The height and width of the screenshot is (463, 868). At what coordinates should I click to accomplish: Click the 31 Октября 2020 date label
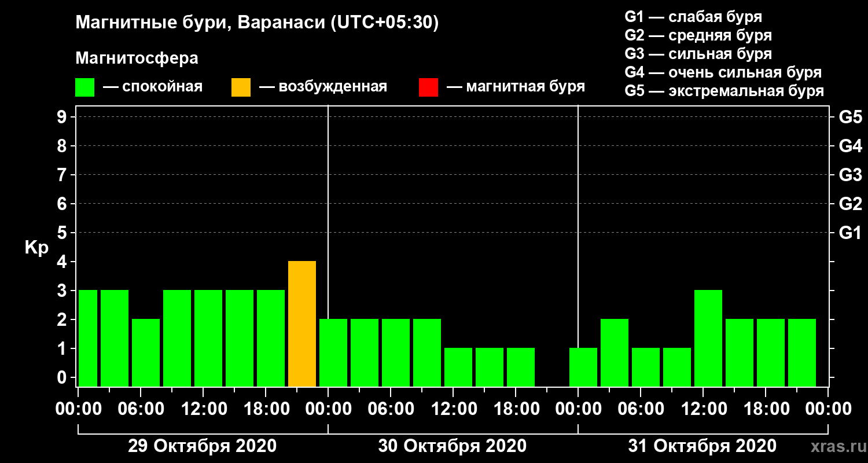(x=703, y=446)
